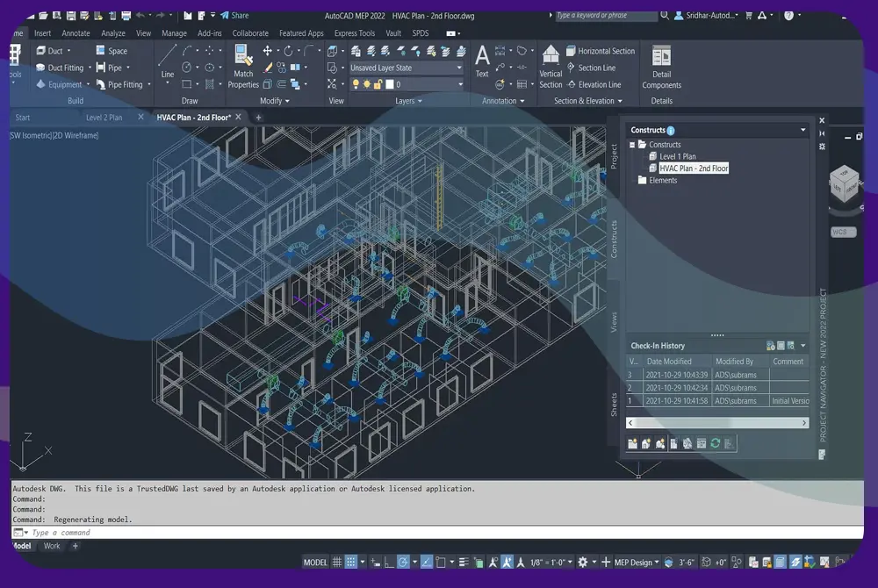The height and width of the screenshot is (588, 878).
Task: Click the command line input field
Action: tap(436, 533)
